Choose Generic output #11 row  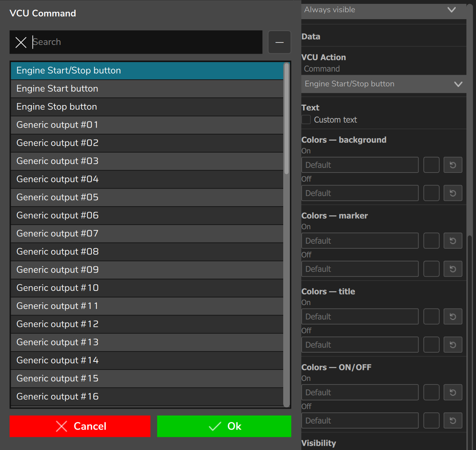pos(147,306)
